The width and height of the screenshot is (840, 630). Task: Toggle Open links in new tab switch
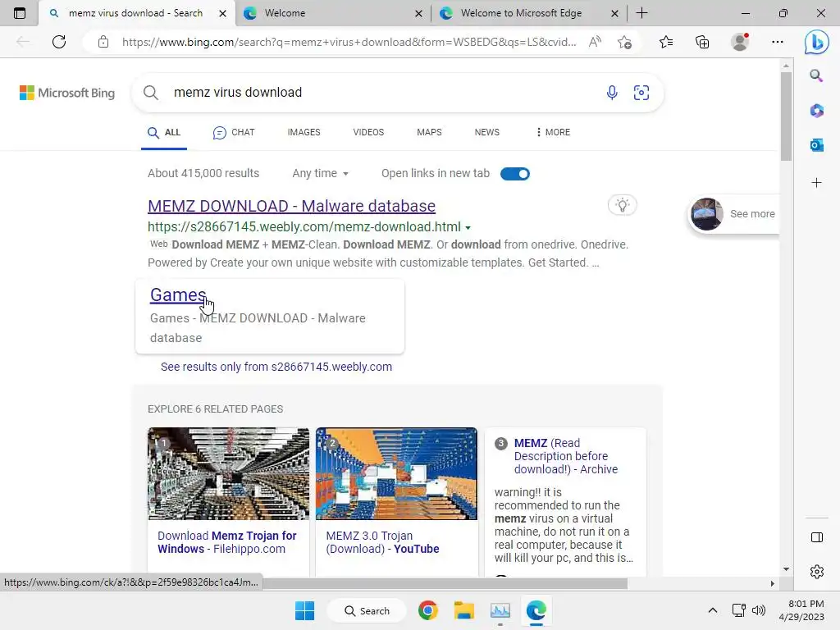click(x=515, y=174)
